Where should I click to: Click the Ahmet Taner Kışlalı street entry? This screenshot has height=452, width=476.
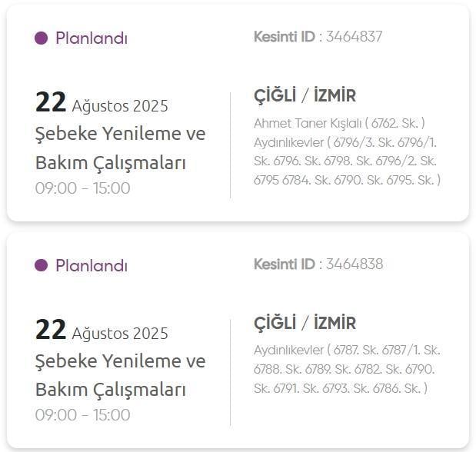[339, 123]
